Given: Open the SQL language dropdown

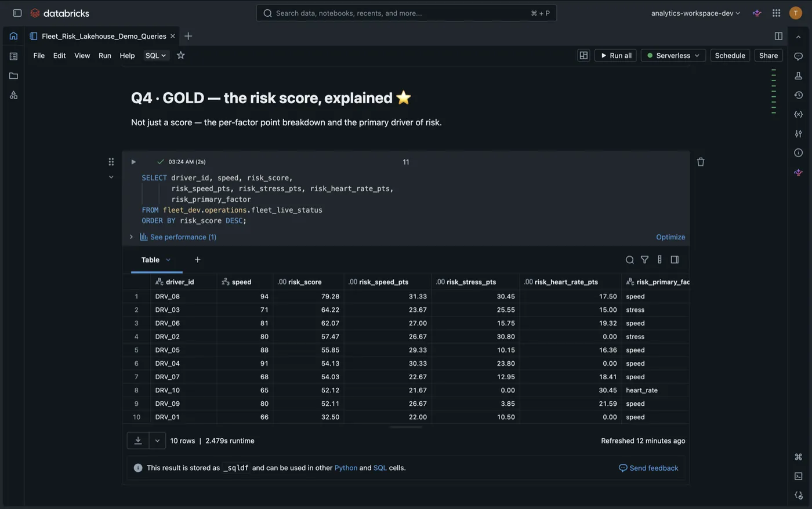Looking at the screenshot, I should pos(155,55).
